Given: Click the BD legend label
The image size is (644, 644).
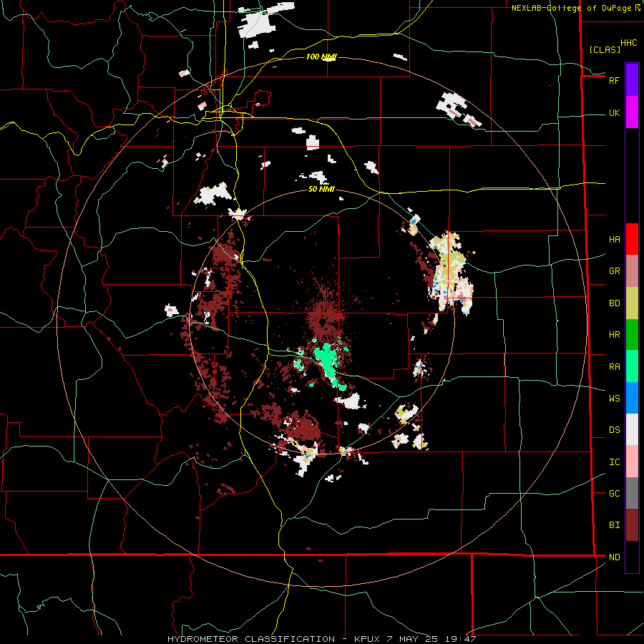Looking at the screenshot, I should click(x=614, y=303).
